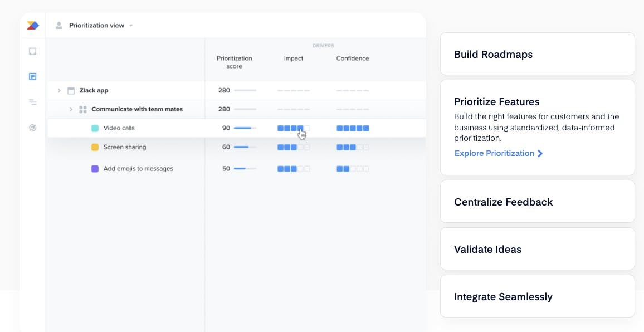
Task: Set Video calls impact to fifth block
Action: (307, 128)
